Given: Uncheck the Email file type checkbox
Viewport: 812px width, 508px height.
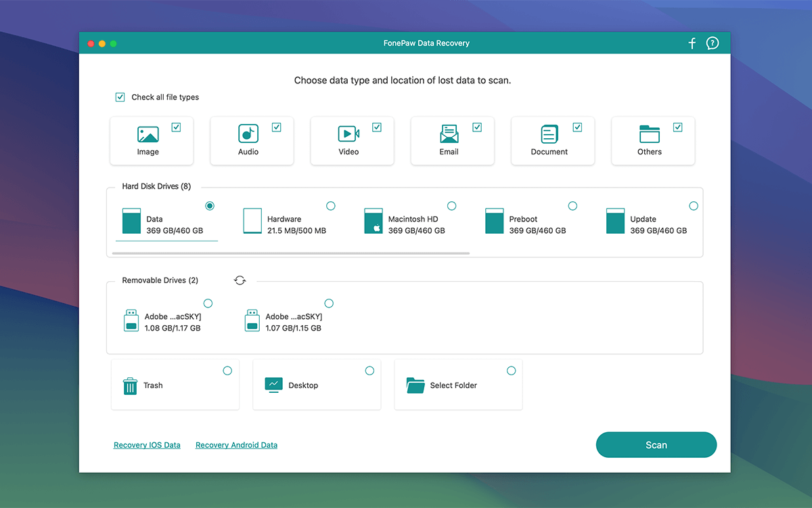Looking at the screenshot, I should pyautogui.click(x=477, y=127).
